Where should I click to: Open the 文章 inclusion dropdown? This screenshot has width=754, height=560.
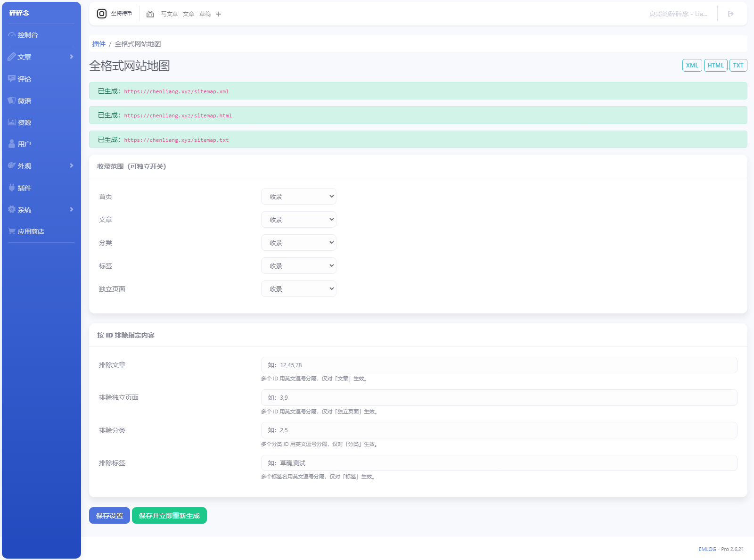(299, 220)
